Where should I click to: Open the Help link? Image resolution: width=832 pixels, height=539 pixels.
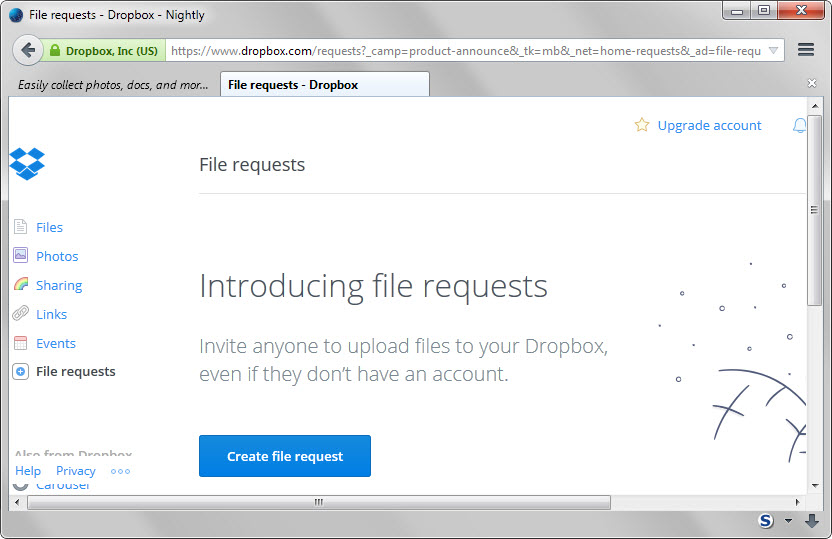28,471
